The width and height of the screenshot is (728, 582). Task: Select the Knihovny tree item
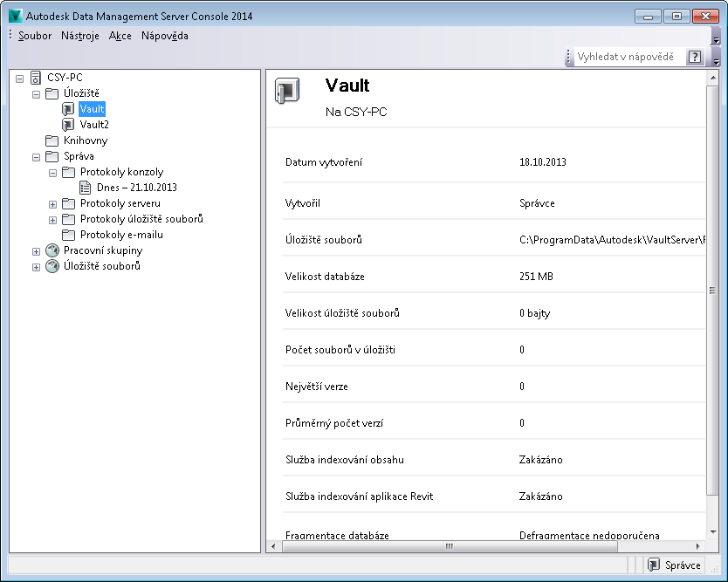pyautogui.click(x=86, y=140)
